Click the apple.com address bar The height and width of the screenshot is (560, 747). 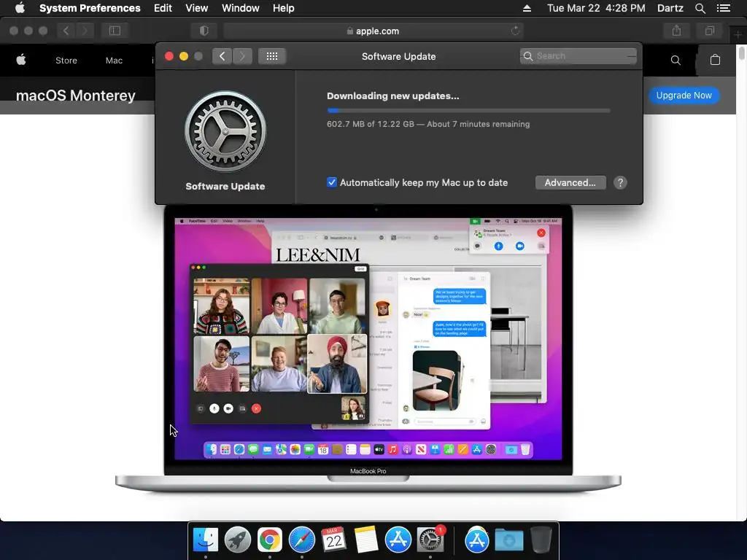point(373,31)
